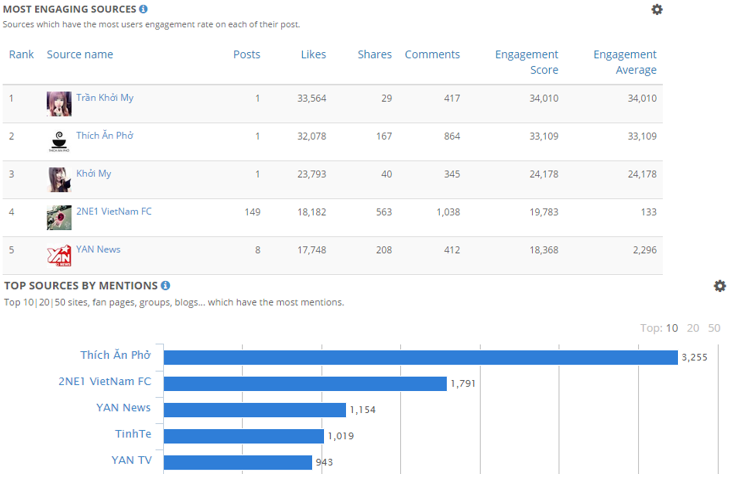Open 2NE1 VietNam FC chart axis label

(x=105, y=381)
